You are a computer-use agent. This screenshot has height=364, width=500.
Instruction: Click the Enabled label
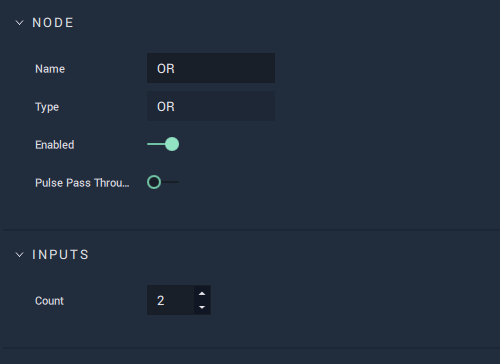pos(55,145)
